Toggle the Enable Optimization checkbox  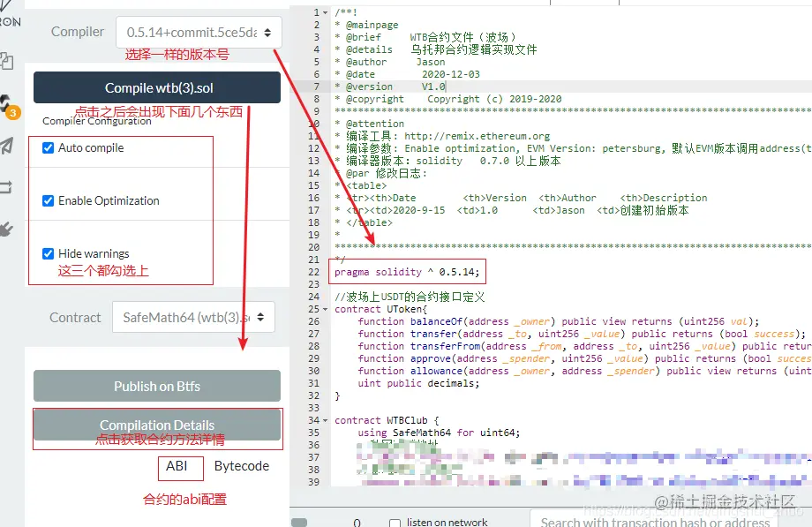49,201
